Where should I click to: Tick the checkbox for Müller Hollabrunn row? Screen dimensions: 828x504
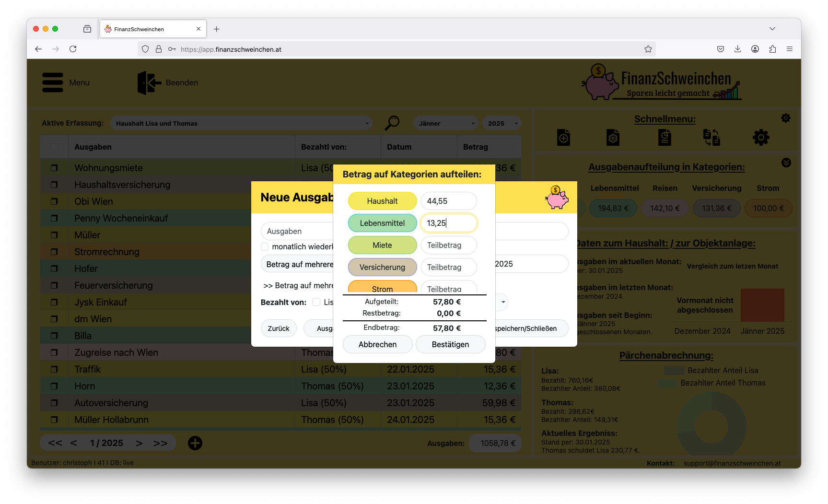(54, 420)
